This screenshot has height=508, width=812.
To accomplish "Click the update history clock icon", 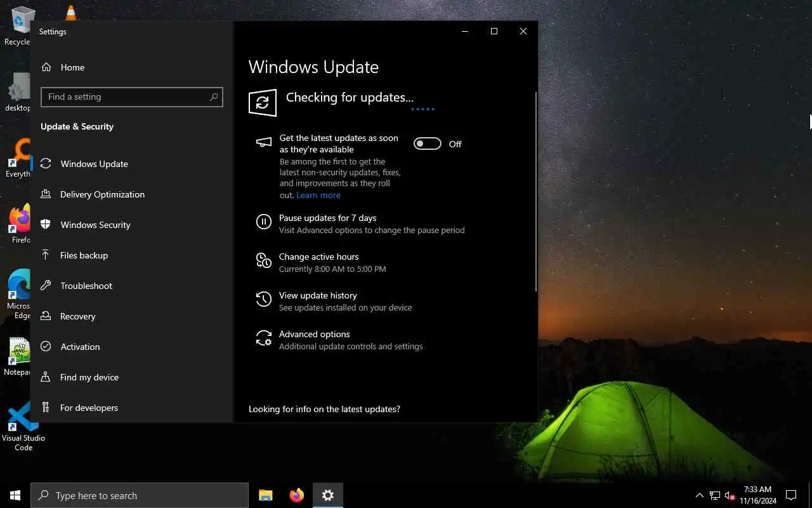I will tap(264, 299).
